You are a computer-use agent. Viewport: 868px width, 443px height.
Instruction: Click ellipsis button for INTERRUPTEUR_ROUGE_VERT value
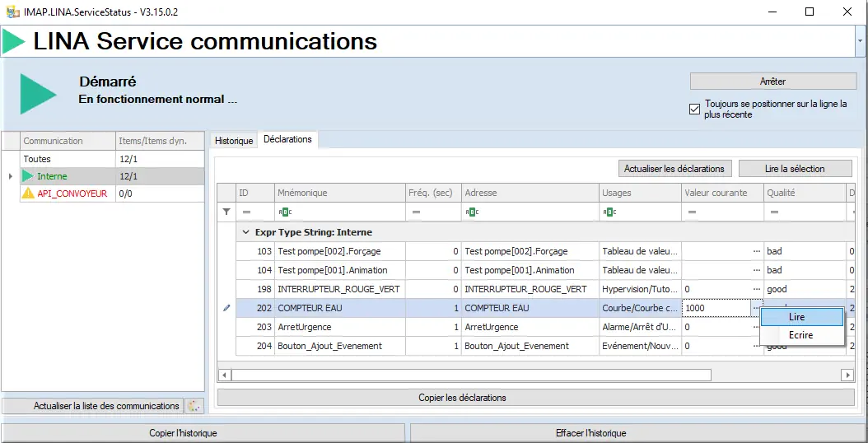[756, 289]
